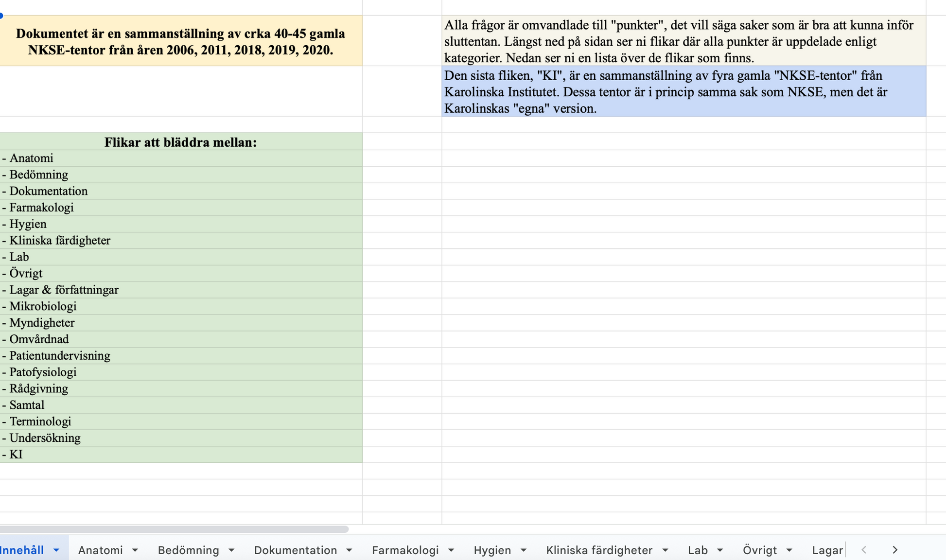This screenshot has height=560, width=946.
Task: Open Bedömning tab dropdown arrow
Action: (x=231, y=550)
